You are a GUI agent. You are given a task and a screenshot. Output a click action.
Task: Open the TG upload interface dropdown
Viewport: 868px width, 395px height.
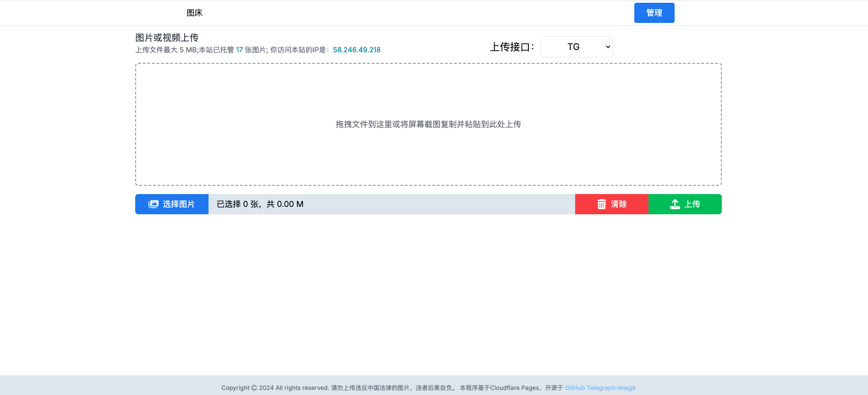576,47
